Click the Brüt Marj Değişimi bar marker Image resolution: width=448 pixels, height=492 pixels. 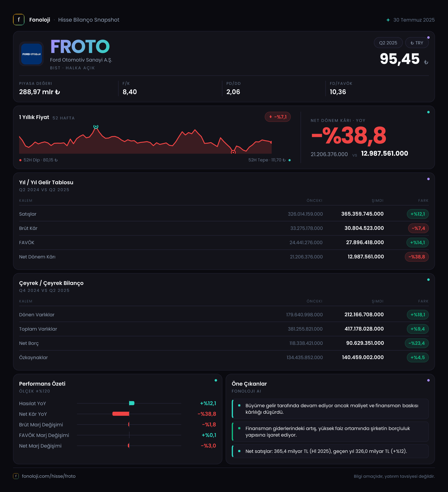(129, 424)
